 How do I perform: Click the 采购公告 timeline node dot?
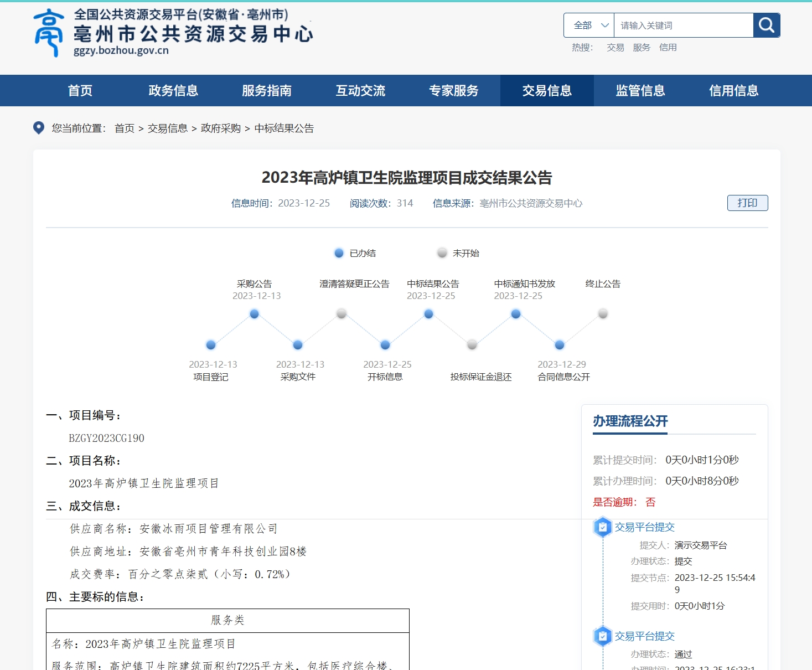pos(254,314)
